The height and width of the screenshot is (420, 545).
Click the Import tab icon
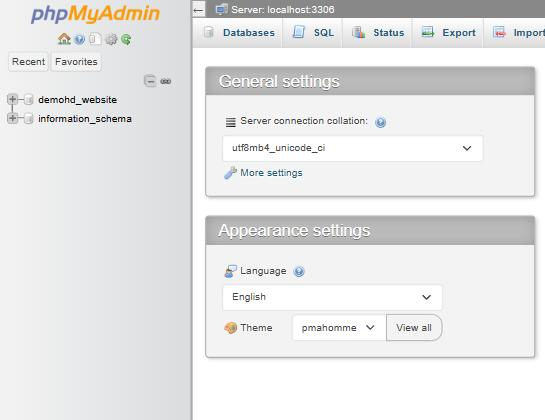pos(499,32)
